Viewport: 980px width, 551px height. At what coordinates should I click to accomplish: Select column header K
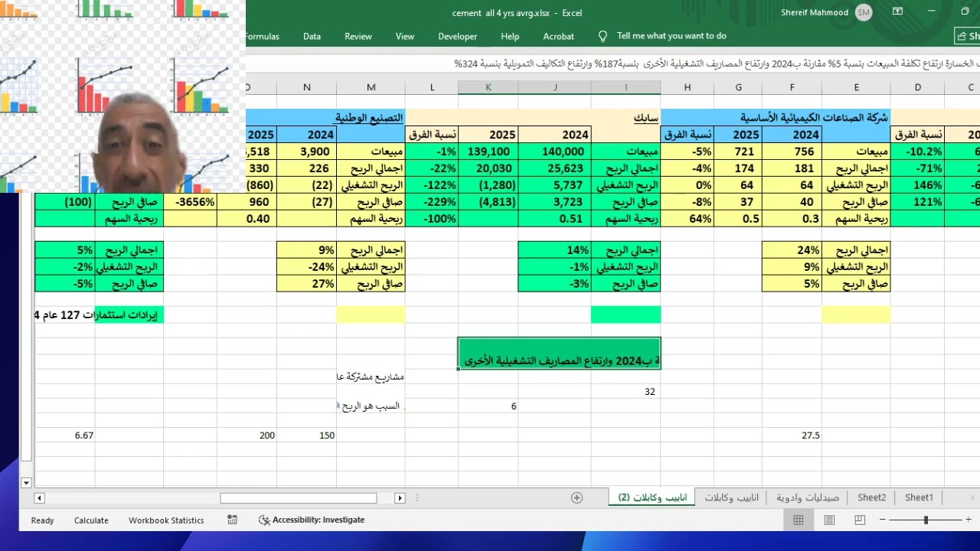click(x=488, y=87)
